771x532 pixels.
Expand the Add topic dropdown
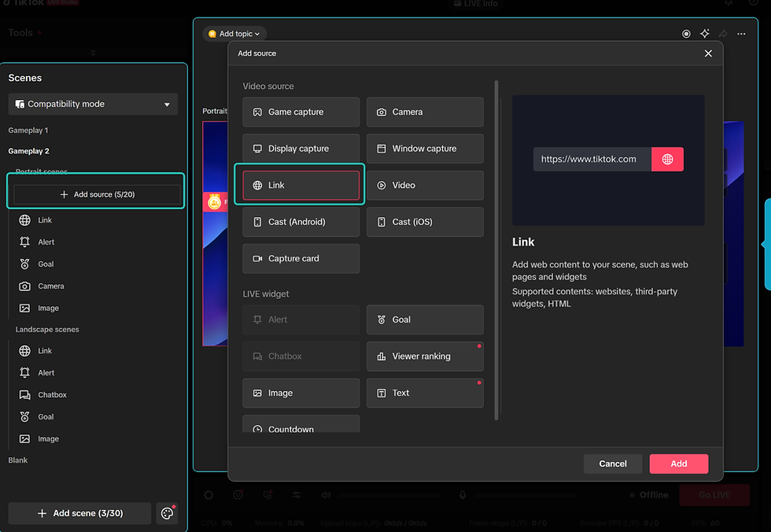234,34
